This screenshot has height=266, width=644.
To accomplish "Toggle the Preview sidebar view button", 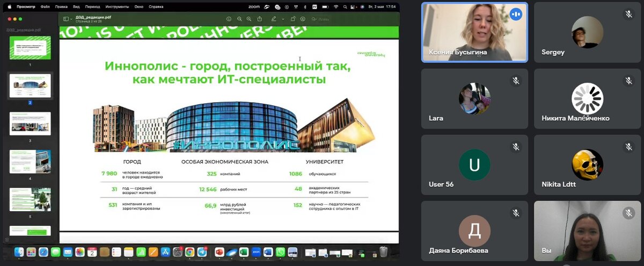I will pyautogui.click(x=67, y=19).
